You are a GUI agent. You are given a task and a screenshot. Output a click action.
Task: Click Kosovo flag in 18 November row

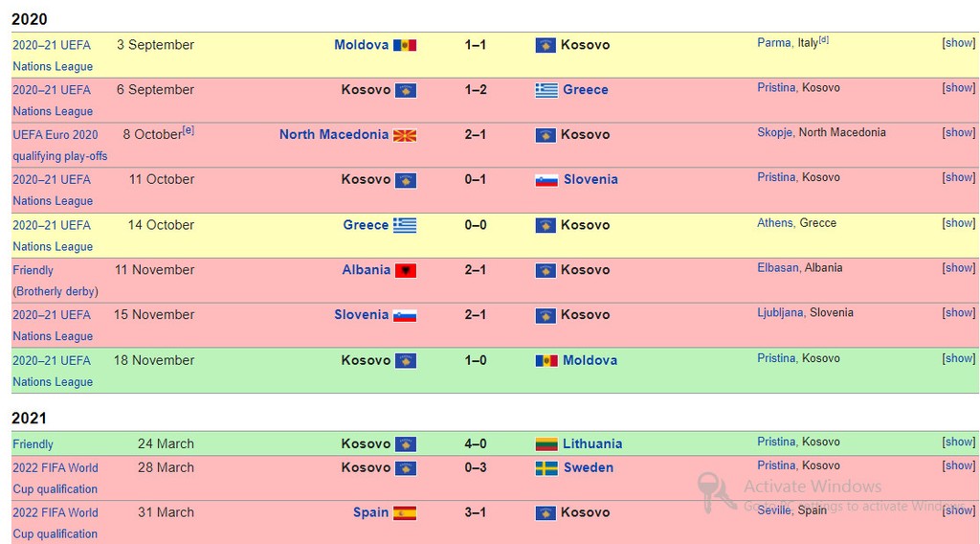point(406,361)
